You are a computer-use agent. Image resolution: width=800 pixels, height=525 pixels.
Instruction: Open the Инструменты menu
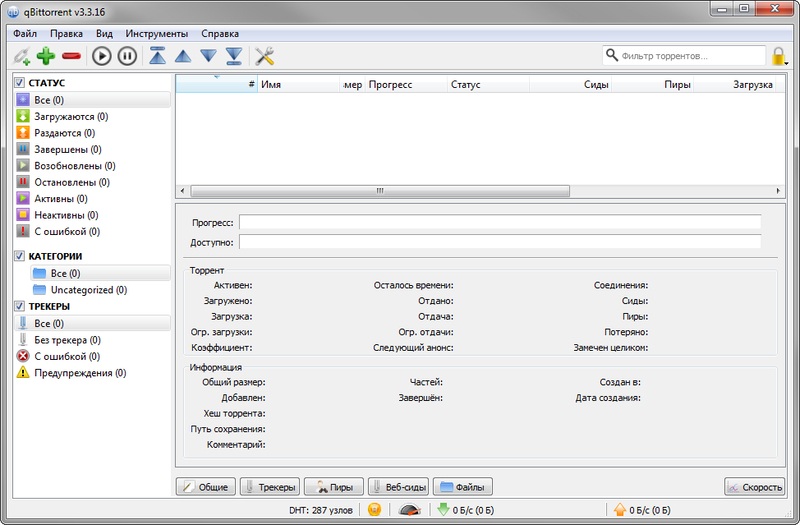pyautogui.click(x=155, y=33)
